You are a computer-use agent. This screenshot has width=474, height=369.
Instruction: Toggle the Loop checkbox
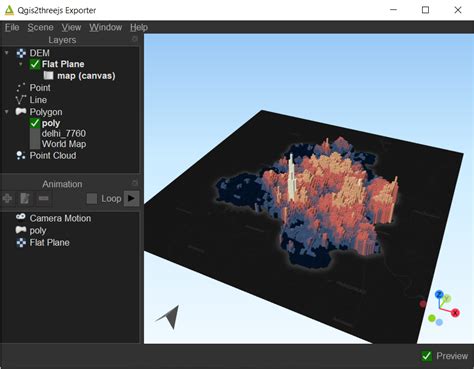tap(92, 199)
